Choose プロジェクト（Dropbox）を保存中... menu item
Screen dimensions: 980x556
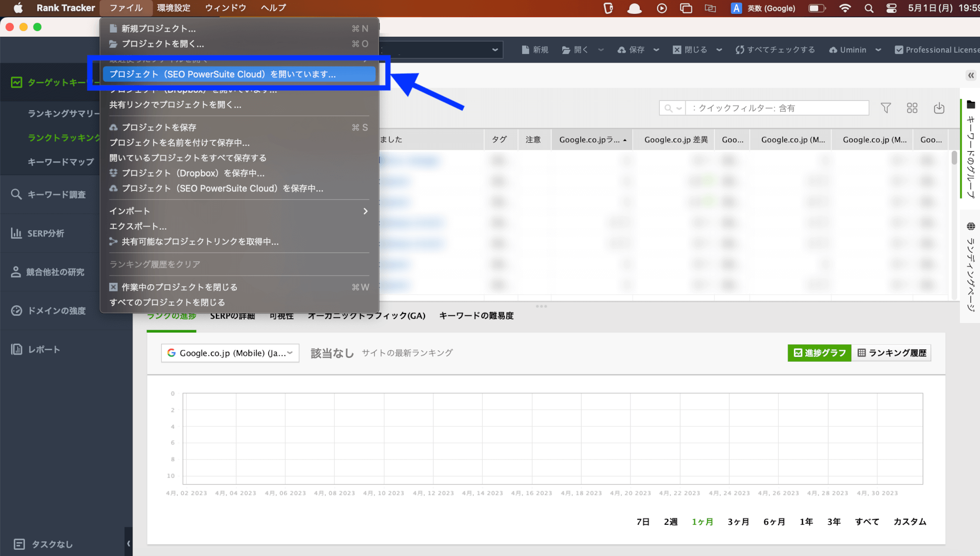coord(238,173)
